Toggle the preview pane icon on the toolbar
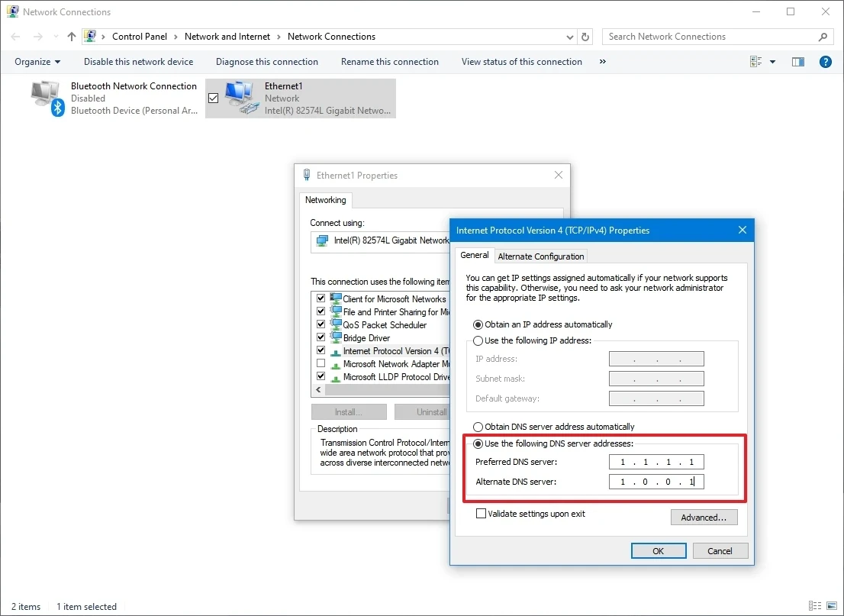 pyautogui.click(x=798, y=62)
